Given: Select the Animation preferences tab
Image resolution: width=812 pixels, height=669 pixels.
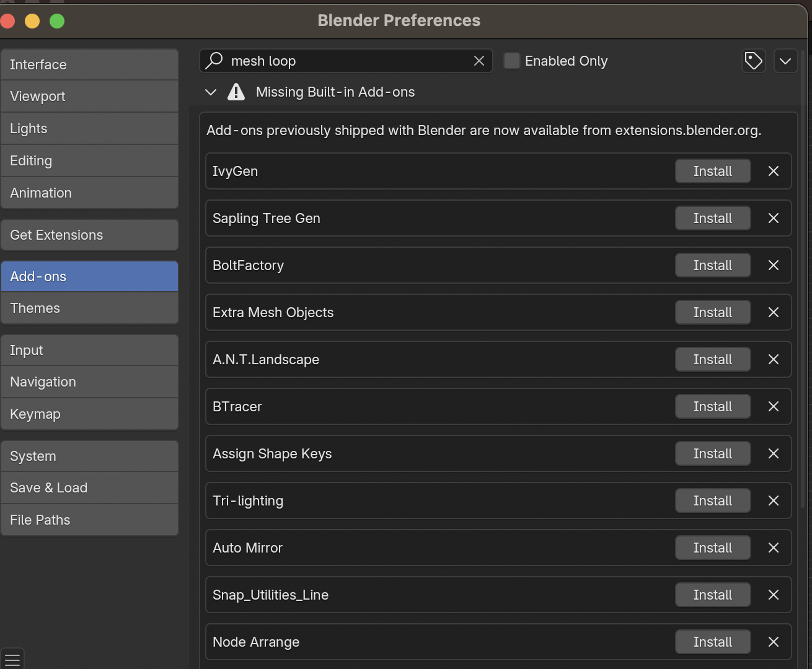Looking at the screenshot, I should (x=89, y=193).
